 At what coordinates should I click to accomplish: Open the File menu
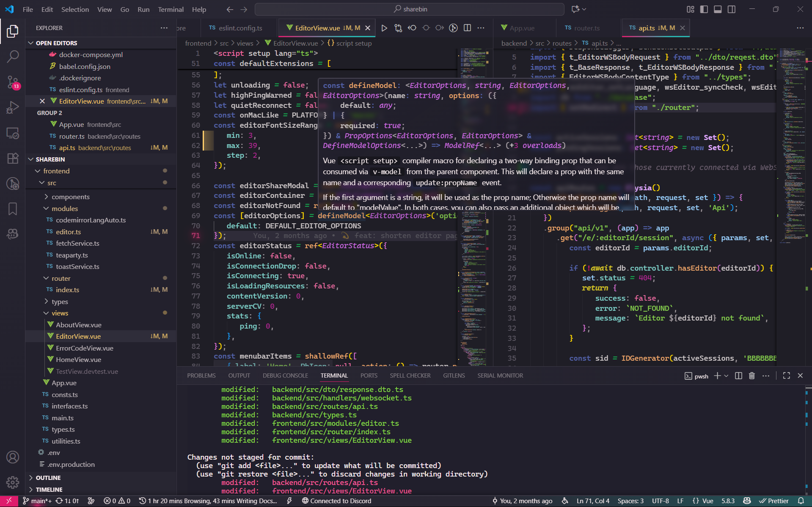pos(28,9)
